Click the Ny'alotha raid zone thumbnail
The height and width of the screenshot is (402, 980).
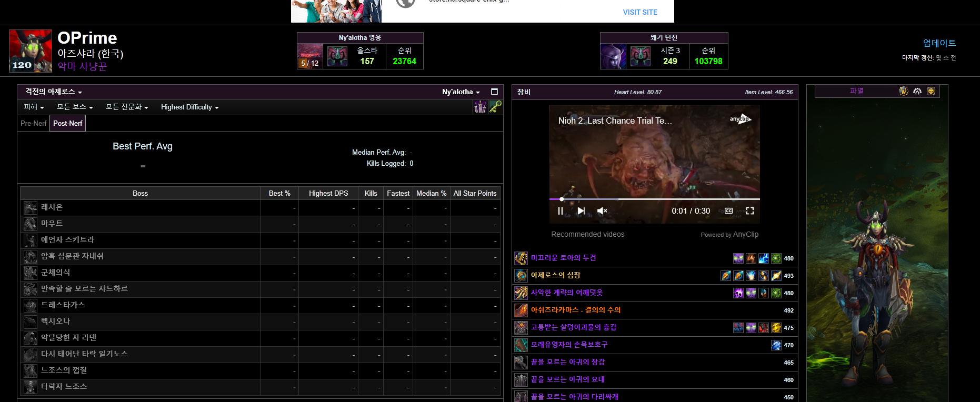click(310, 56)
